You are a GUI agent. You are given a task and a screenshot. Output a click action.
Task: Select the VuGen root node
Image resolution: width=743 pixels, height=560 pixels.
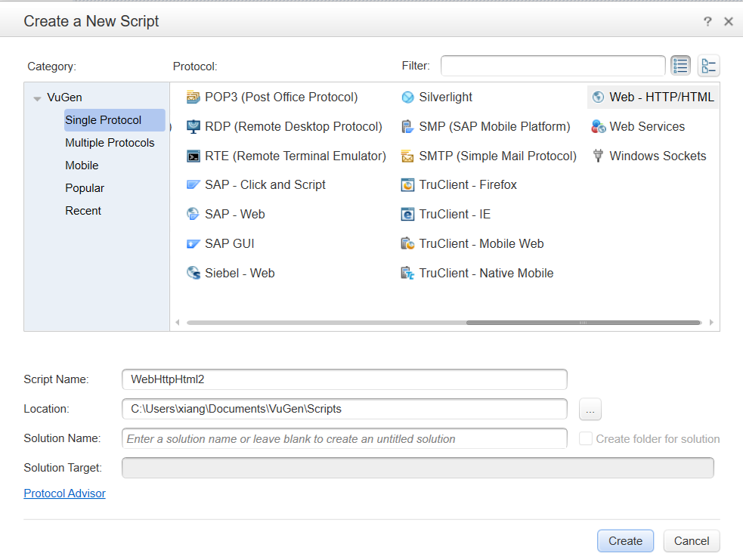pyautogui.click(x=64, y=97)
